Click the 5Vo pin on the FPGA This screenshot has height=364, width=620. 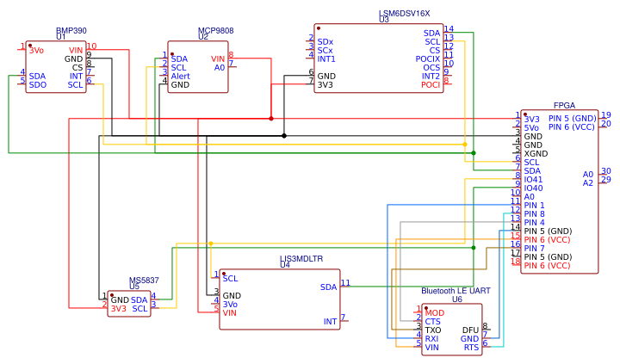(531, 127)
